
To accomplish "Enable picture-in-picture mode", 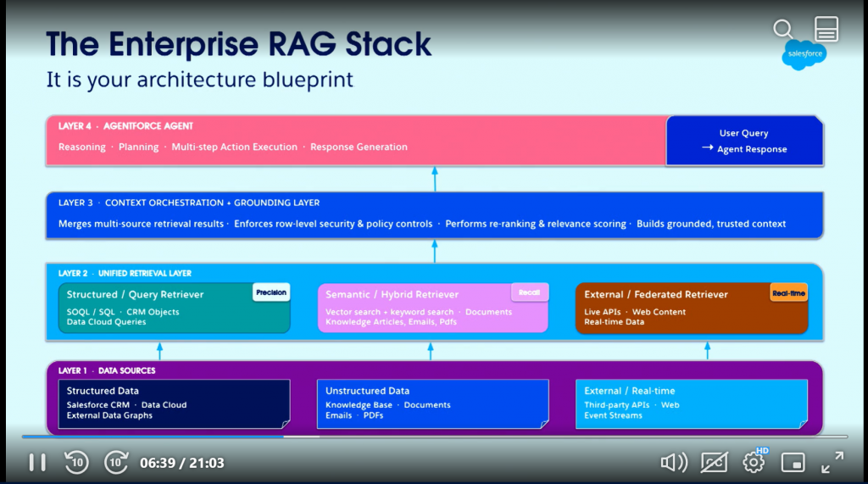I will pyautogui.click(x=793, y=462).
